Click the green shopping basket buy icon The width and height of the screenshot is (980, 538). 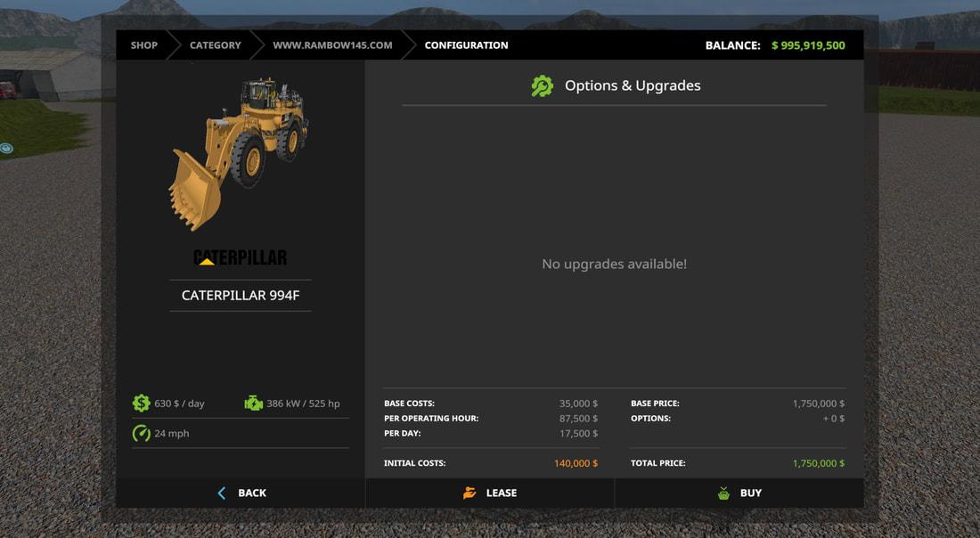pyautogui.click(x=723, y=493)
